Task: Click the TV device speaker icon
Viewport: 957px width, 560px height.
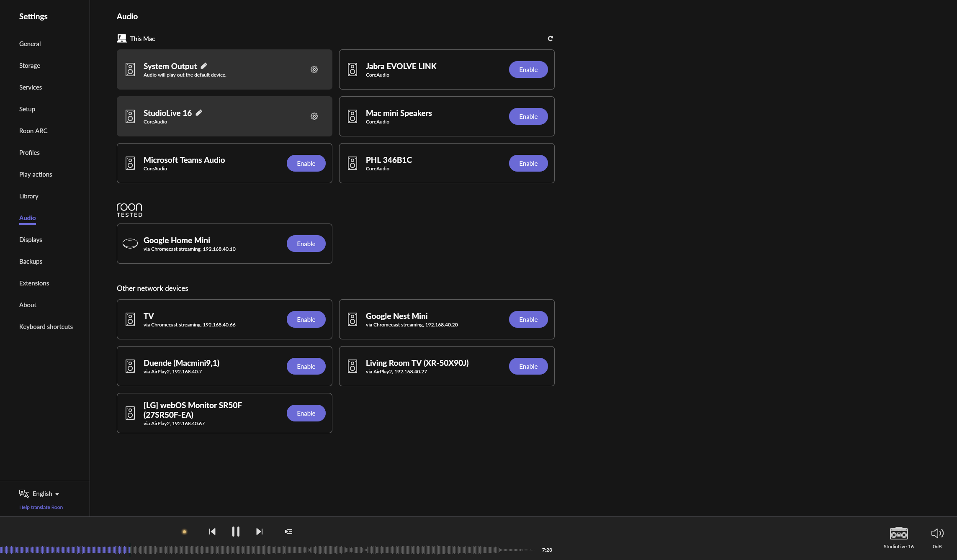Action: [130, 319]
